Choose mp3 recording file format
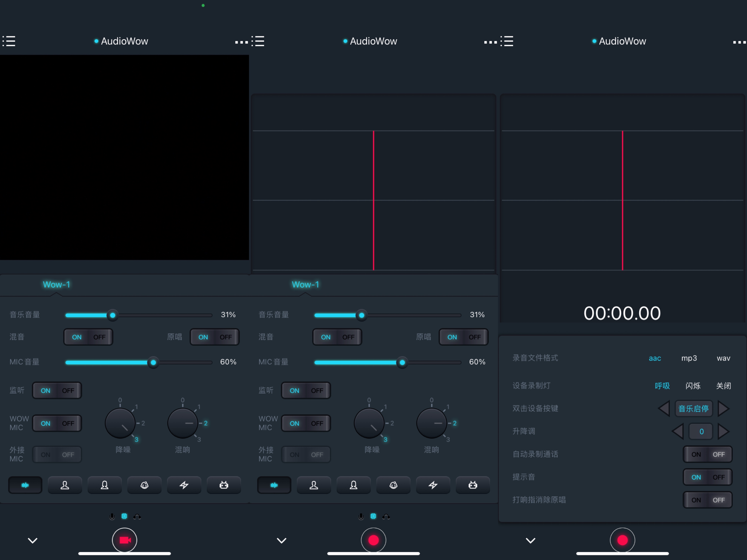The height and width of the screenshot is (560, 747). [x=689, y=358]
